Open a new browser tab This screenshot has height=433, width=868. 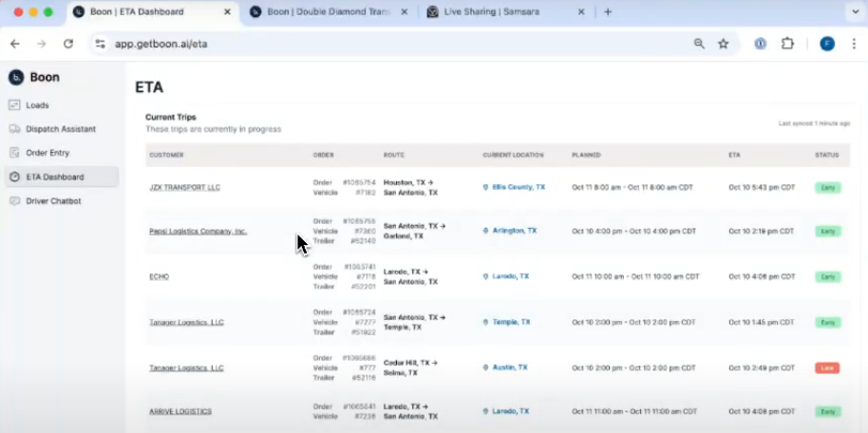pos(608,11)
